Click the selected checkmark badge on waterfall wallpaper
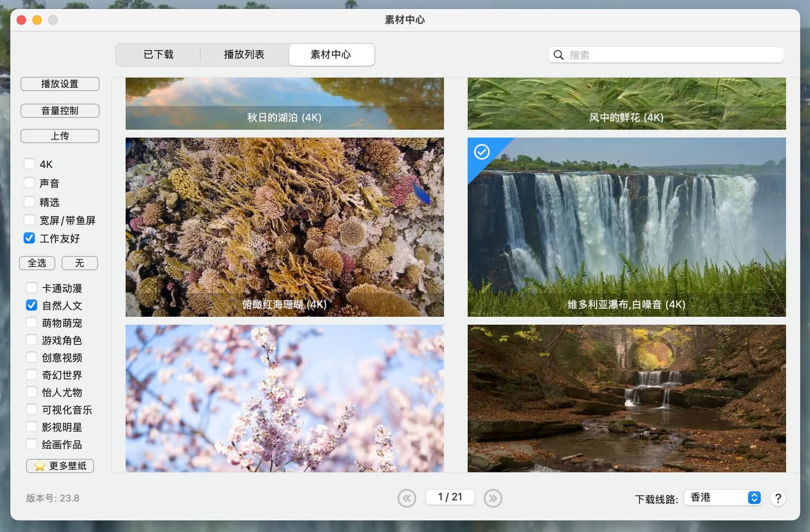Viewport: 810px width, 532px height. click(x=481, y=152)
